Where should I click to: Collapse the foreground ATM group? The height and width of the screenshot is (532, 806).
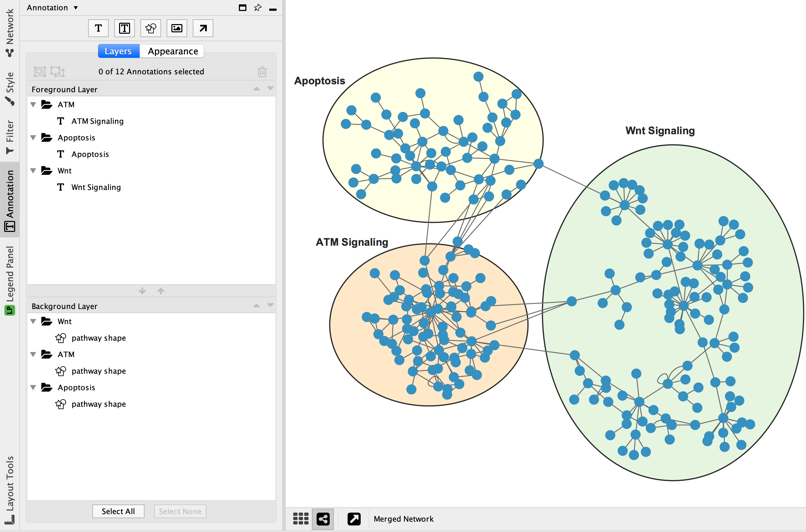point(33,105)
